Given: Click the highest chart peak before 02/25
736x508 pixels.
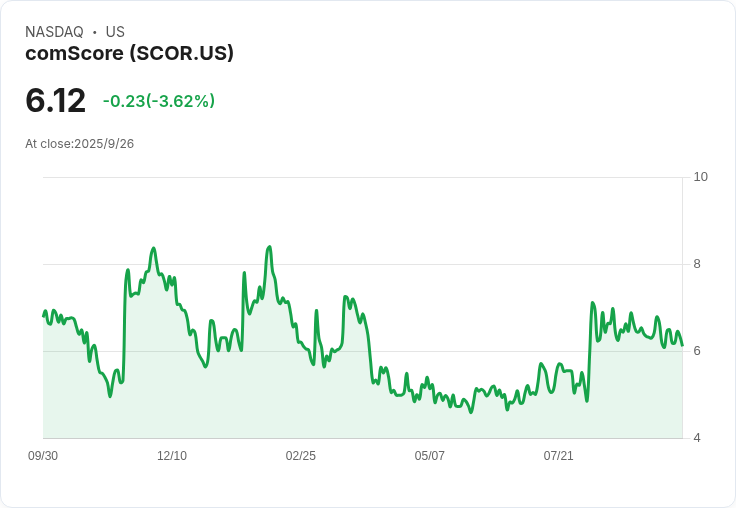Looking at the screenshot, I should (x=269, y=246).
